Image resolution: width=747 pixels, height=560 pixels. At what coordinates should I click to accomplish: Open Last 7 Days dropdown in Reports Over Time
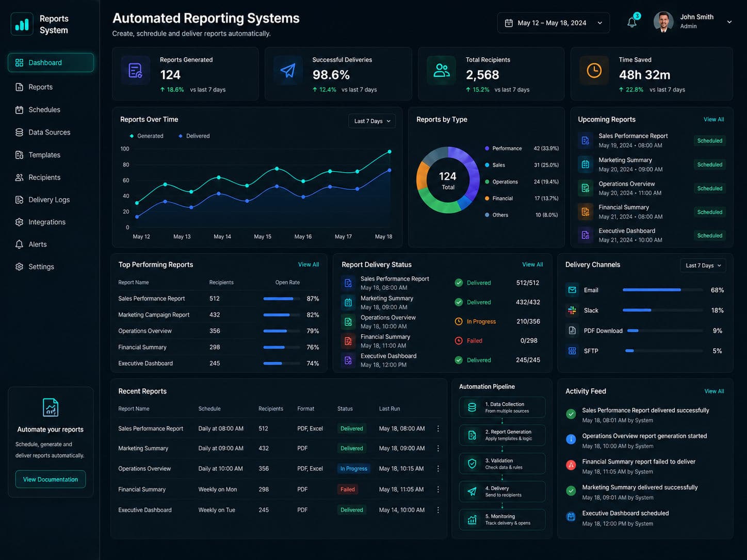tap(372, 121)
